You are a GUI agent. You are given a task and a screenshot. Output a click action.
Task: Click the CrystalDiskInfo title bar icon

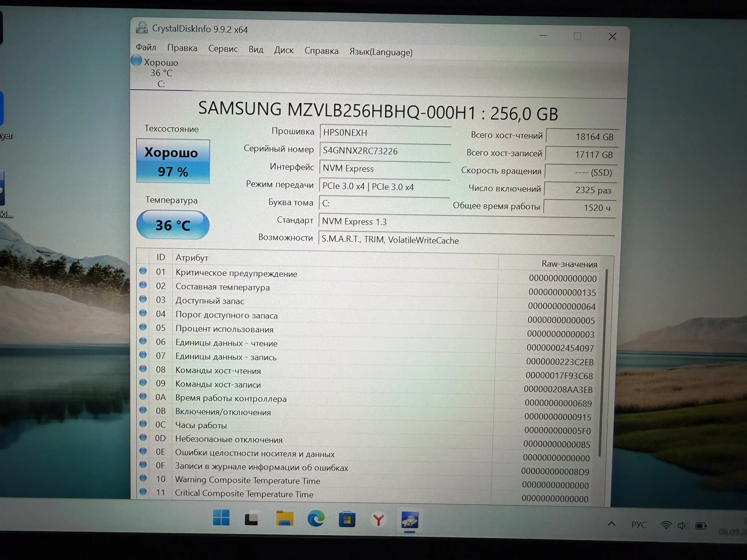tap(142, 28)
